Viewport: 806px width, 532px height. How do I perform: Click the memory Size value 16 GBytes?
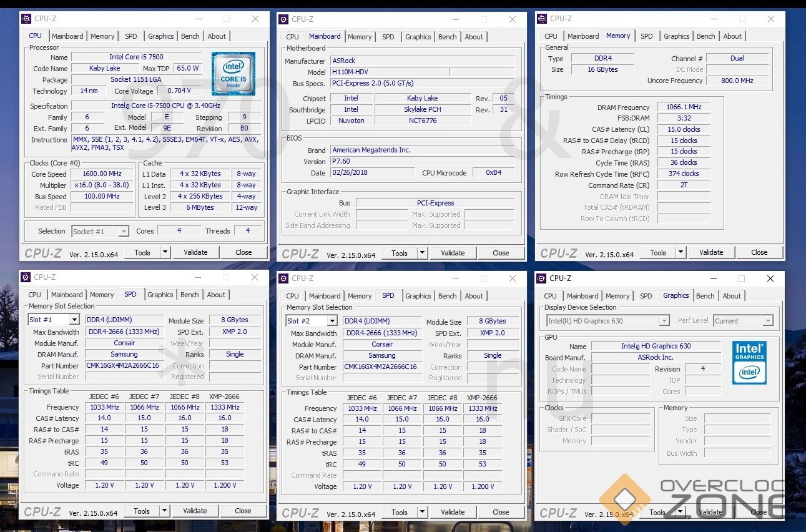pos(602,69)
